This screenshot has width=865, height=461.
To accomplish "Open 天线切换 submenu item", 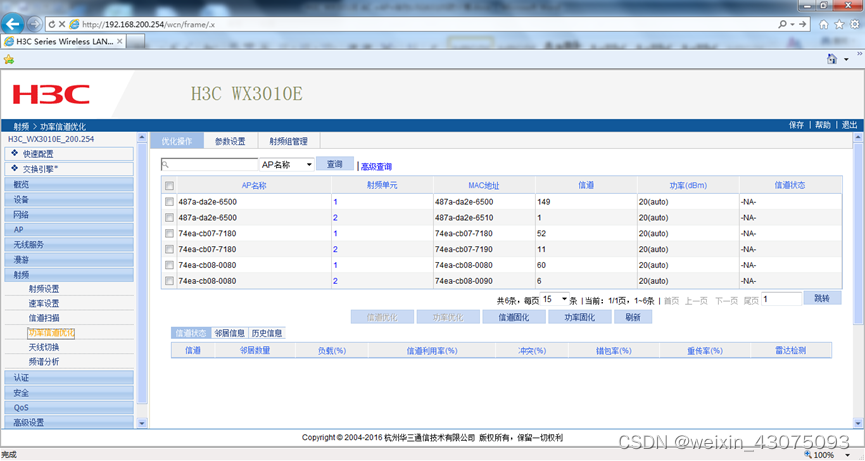I will click(x=44, y=347).
